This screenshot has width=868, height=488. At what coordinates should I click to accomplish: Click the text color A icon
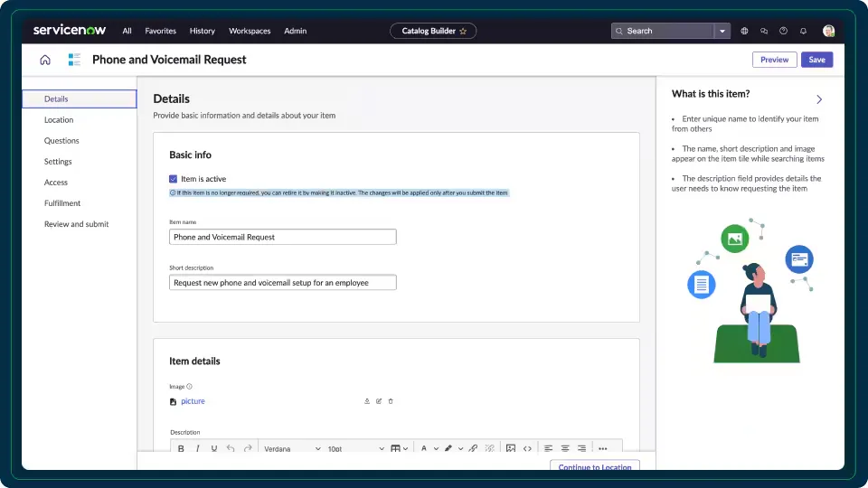point(424,448)
